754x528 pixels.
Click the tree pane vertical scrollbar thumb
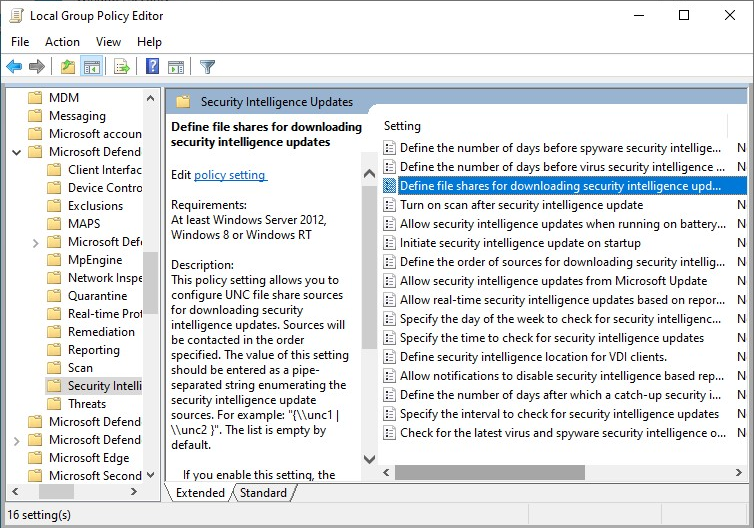[151, 282]
